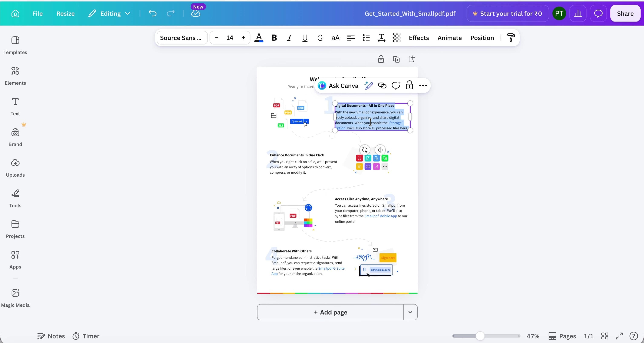Change the text alignment

pos(351,38)
